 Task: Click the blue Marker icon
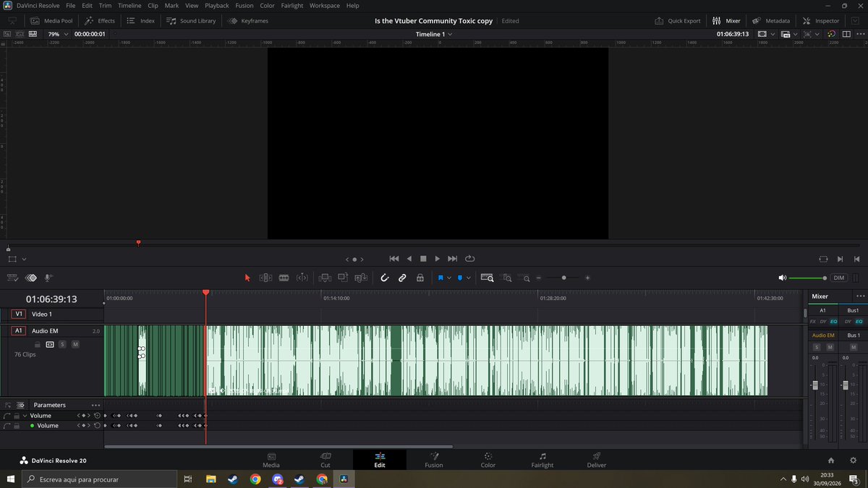(459, 278)
